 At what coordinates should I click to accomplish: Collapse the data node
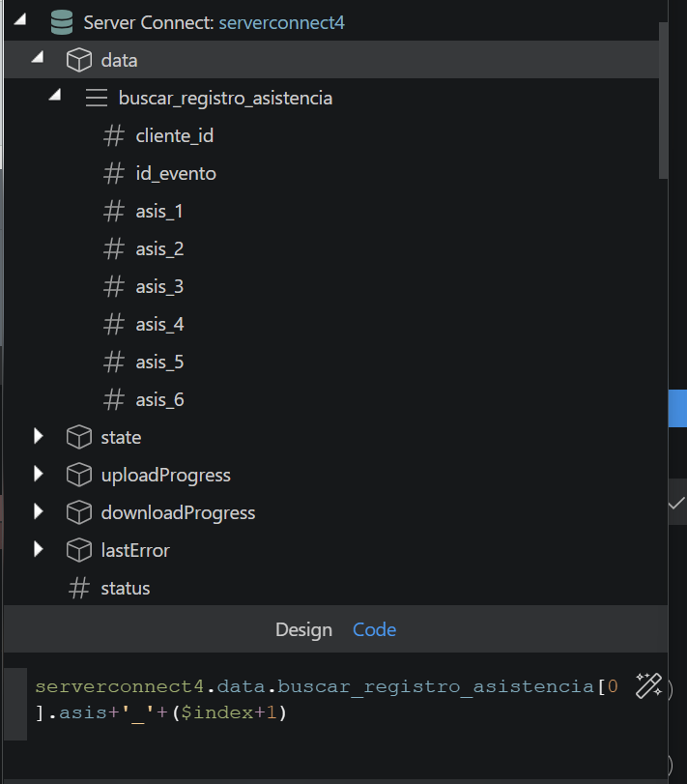pyautogui.click(x=37, y=58)
